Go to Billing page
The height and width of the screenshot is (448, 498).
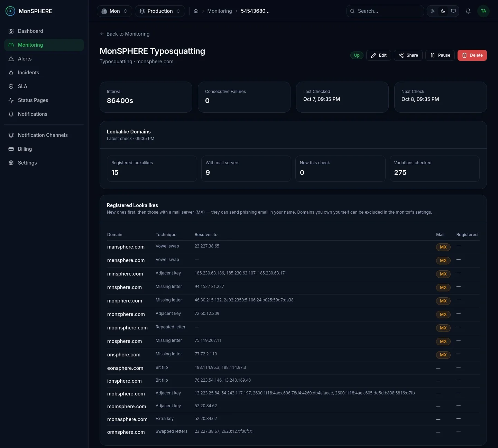(x=44, y=149)
